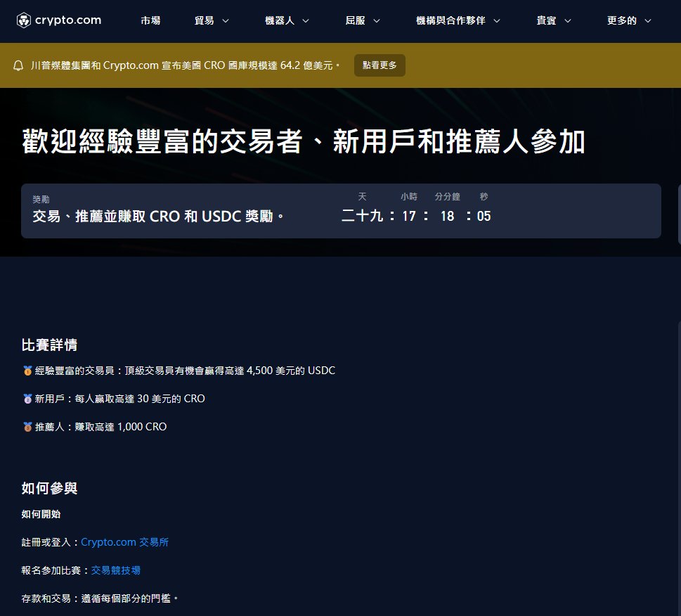Open the 機器人 navigation menu
Image resolution: width=681 pixels, height=616 pixels.
coord(287,21)
